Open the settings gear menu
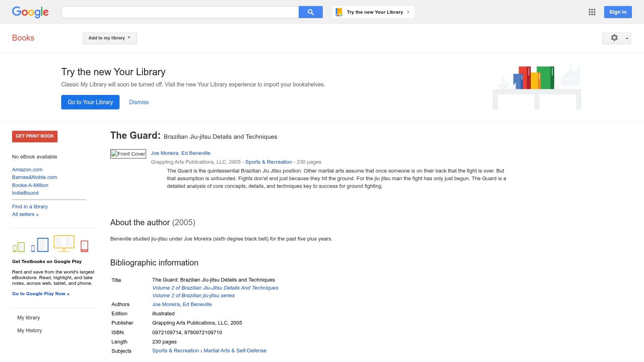 [614, 38]
